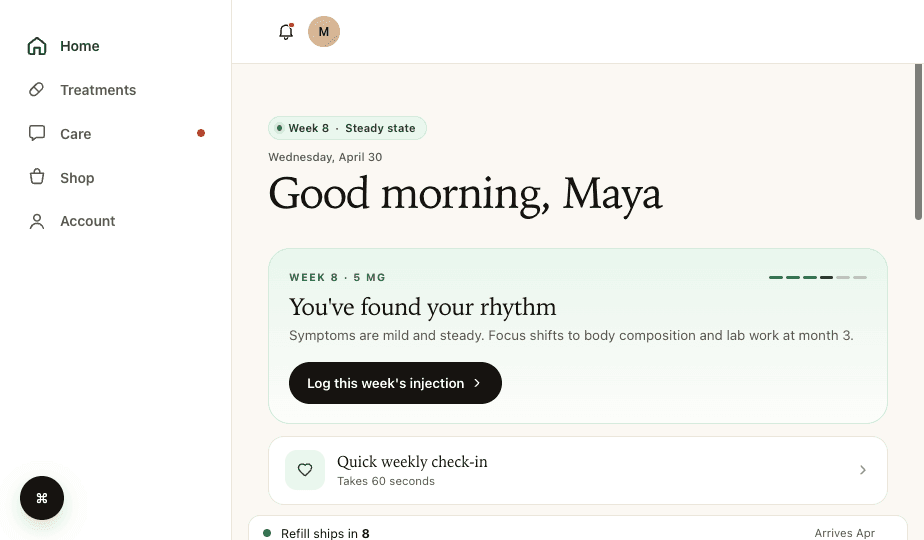Image resolution: width=924 pixels, height=540 pixels.
Task: Click Log this week's injection button
Action: [395, 383]
